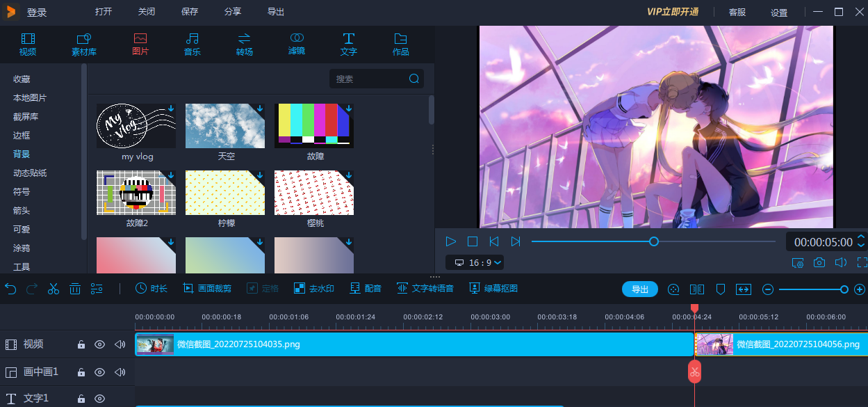Open the edit settings sliders icon
The width and height of the screenshot is (868, 407).
coord(97,289)
